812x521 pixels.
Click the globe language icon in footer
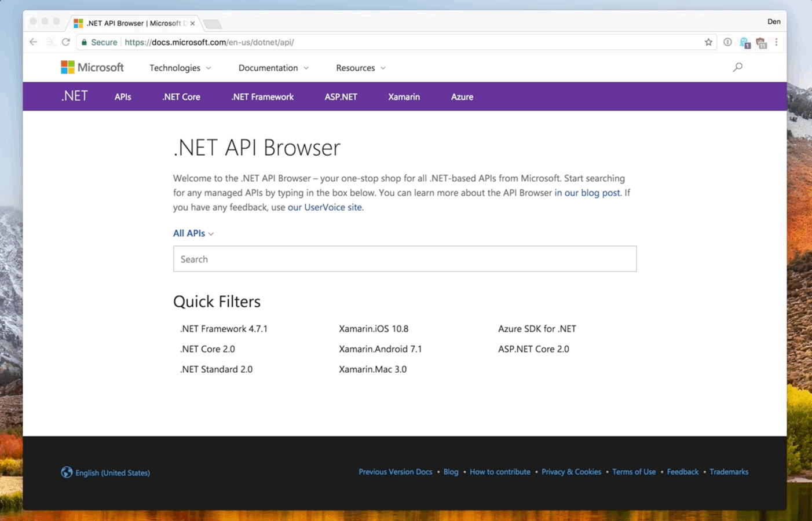[x=67, y=472]
